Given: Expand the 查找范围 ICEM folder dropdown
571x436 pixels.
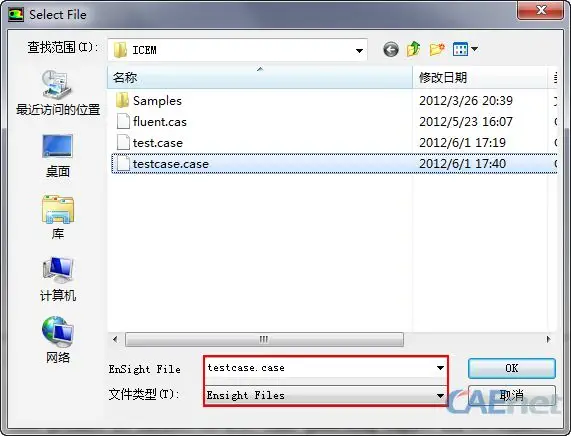Looking at the screenshot, I should [359, 50].
